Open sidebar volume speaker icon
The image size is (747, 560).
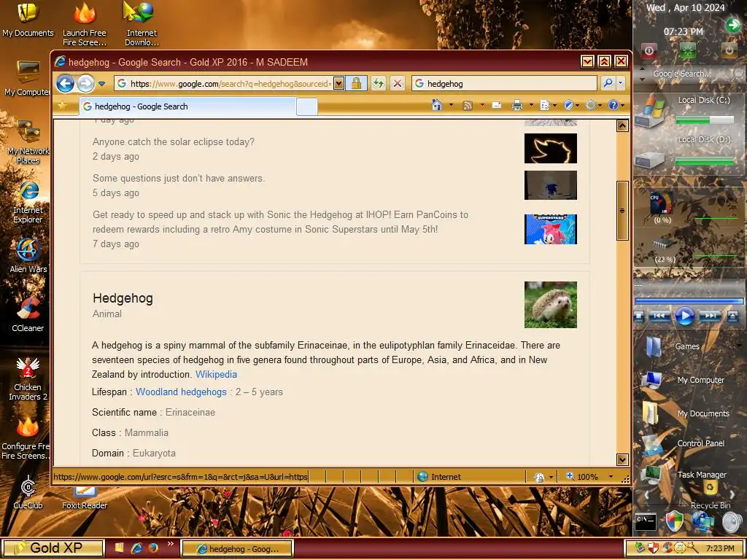tap(732, 522)
